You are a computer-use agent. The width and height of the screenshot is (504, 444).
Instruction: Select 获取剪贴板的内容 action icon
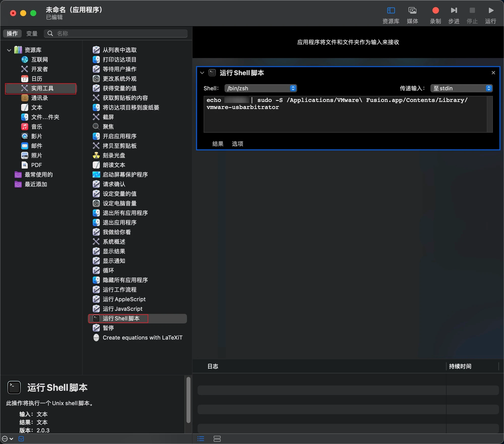tap(96, 98)
